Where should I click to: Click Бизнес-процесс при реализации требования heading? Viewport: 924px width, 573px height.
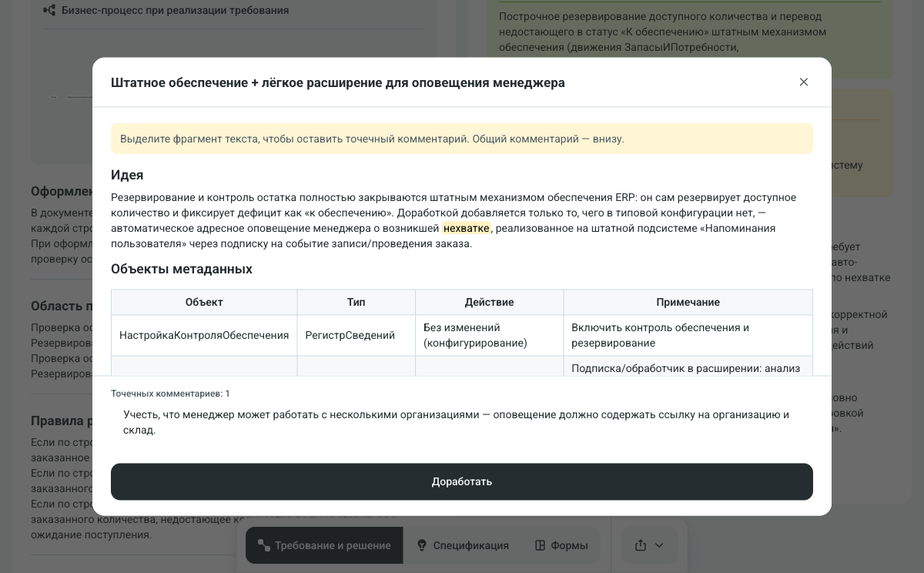[176, 10]
